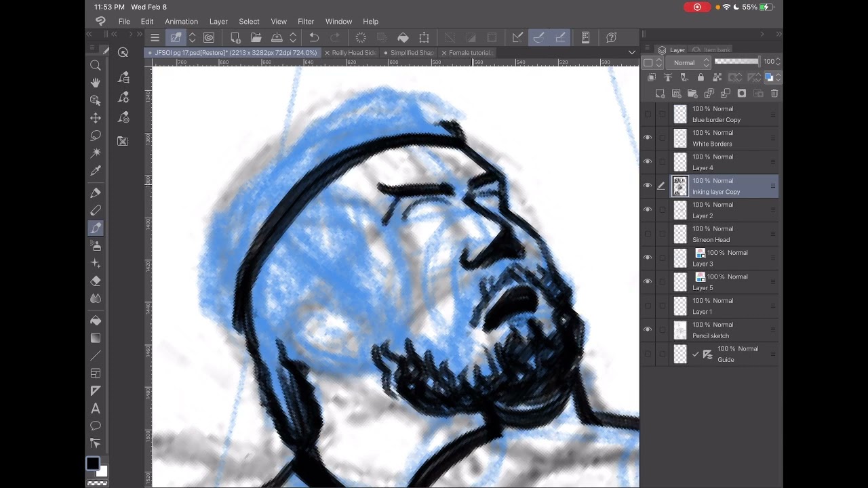
Task: Select the Auto select magic wand
Action: 96,153
